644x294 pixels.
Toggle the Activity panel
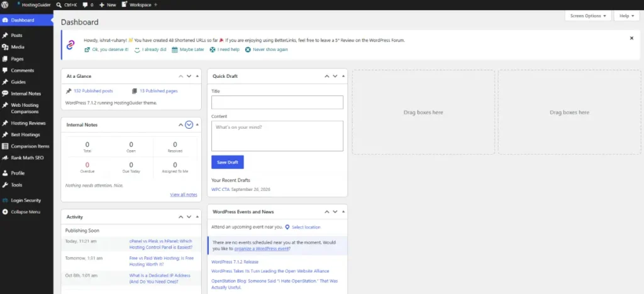[197, 217]
